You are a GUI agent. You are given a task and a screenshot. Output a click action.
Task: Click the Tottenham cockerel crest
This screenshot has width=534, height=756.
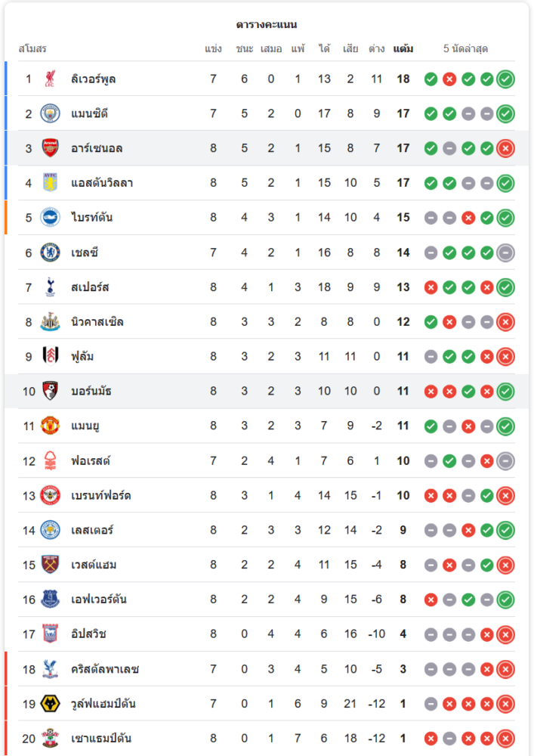(x=50, y=287)
